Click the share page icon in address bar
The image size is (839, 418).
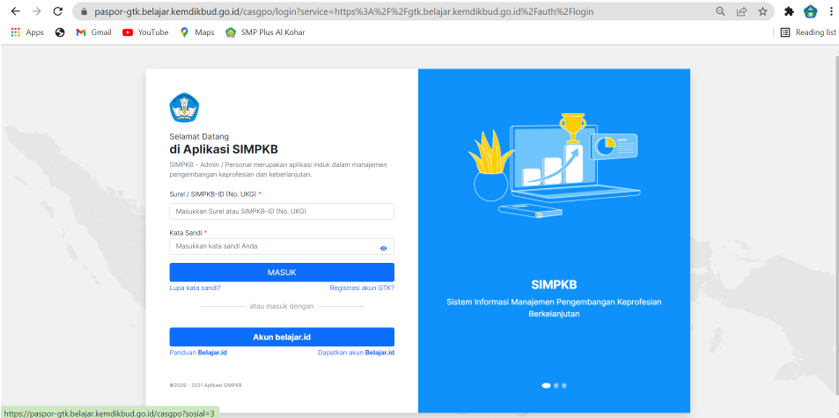(742, 12)
